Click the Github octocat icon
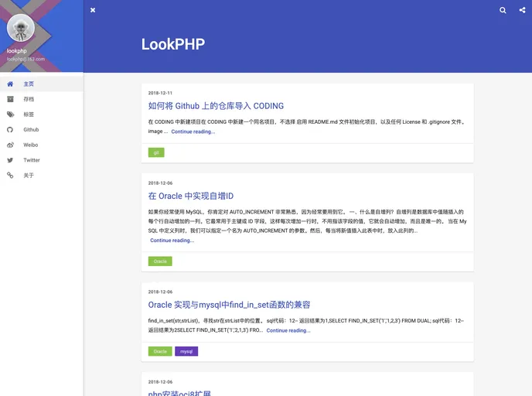532x396 pixels. (10, 130)
